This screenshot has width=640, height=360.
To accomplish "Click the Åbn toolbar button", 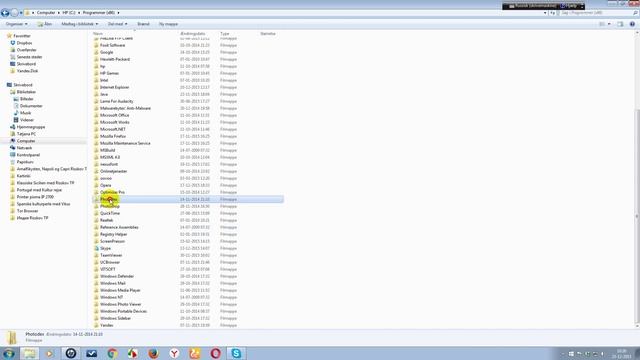I will pos(44,24).
